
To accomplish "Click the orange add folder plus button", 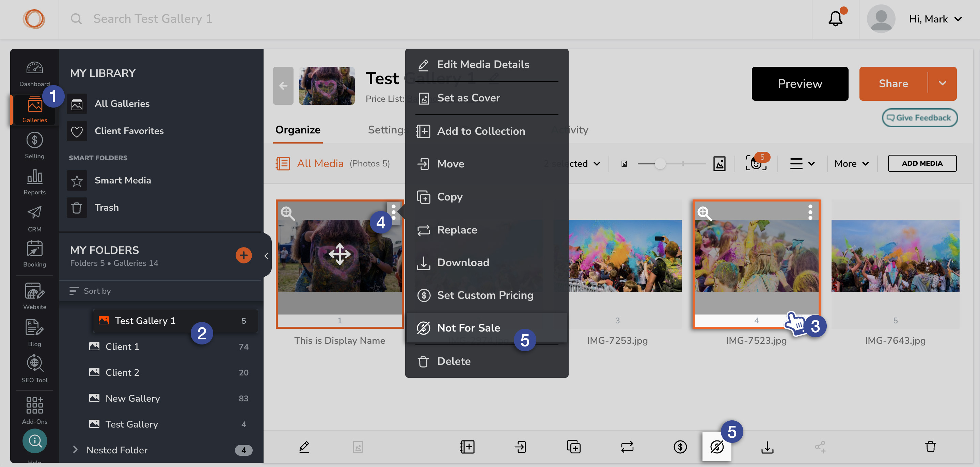I will click(x=243, y=255).
